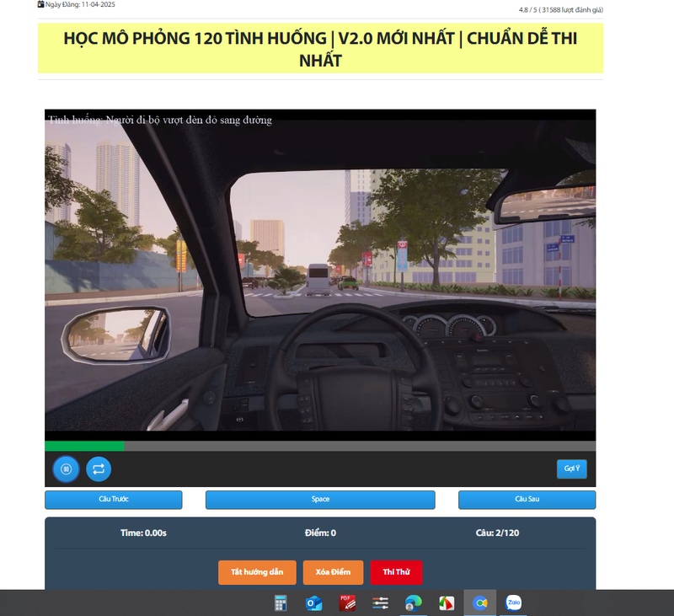The image size is (674, 616).
Task: Toggle guidance off with Tắt hướng dẫn
Action: point(257,572)
